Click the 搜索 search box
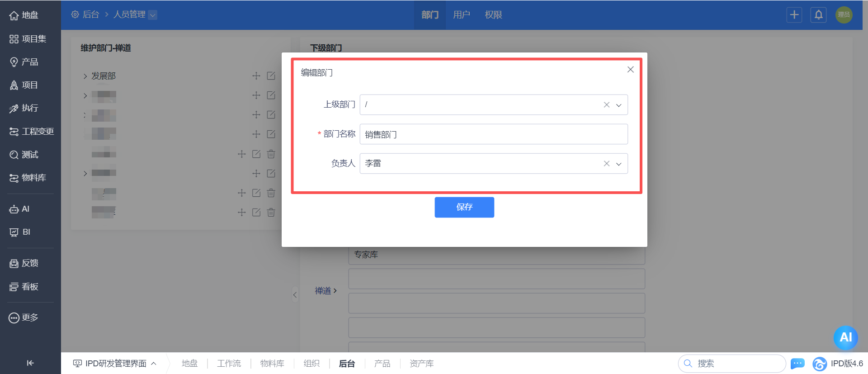Screen dimensions: 868x374 point(732,364)
